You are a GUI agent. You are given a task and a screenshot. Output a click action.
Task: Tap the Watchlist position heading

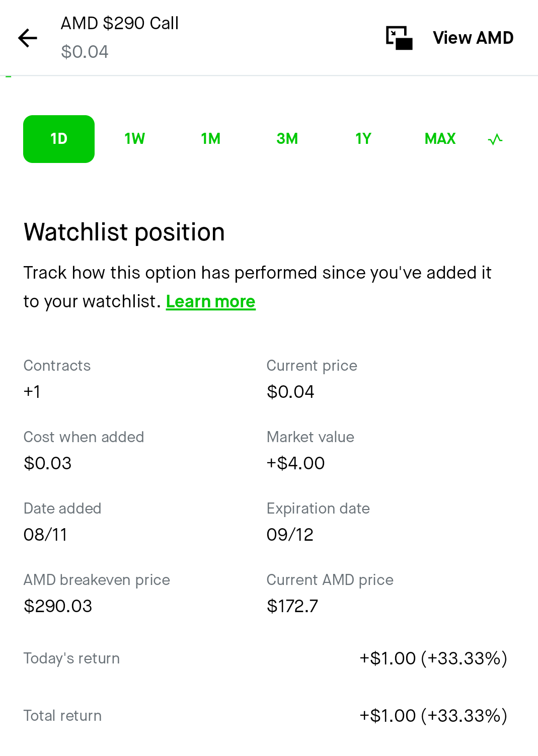[124, 232]
